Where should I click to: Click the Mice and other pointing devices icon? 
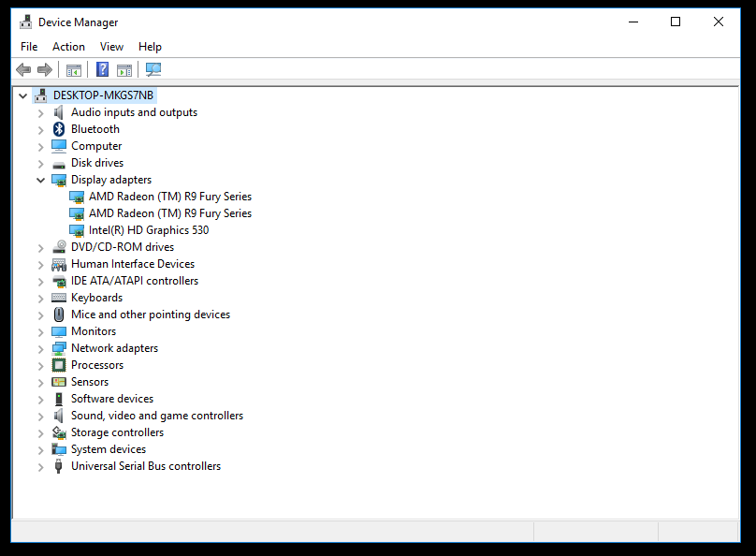(59, 315)
